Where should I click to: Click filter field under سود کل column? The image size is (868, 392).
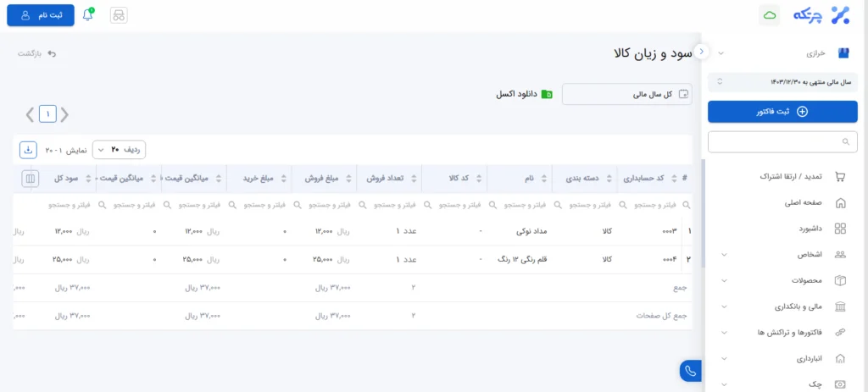pyautogui.click(x=70, y=205)
